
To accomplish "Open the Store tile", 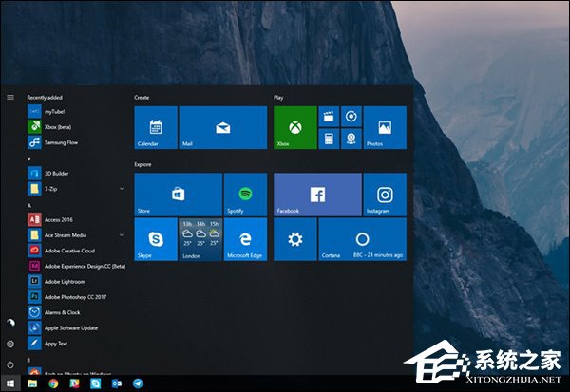I will tap(179, 195).
